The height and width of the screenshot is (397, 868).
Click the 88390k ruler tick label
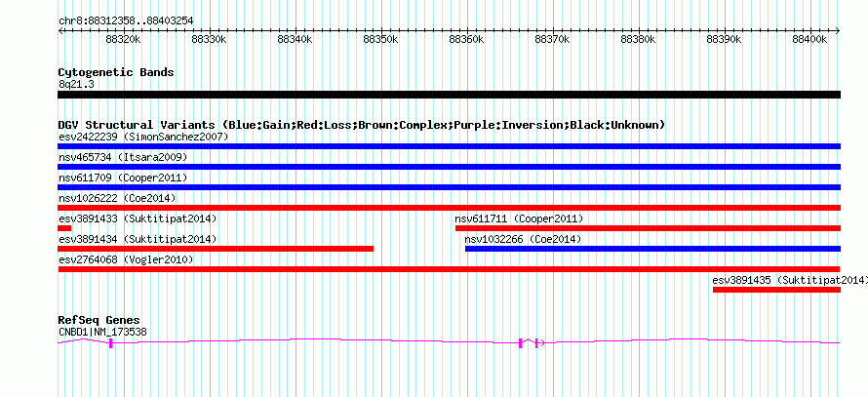(724, 39)
